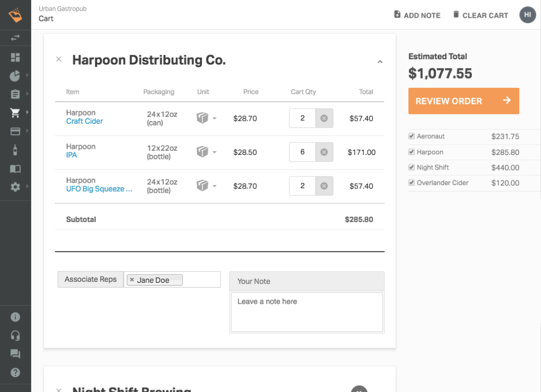Open the pie chart reports icon
Viewport: 541px width, 392px height.
(15, 76)
